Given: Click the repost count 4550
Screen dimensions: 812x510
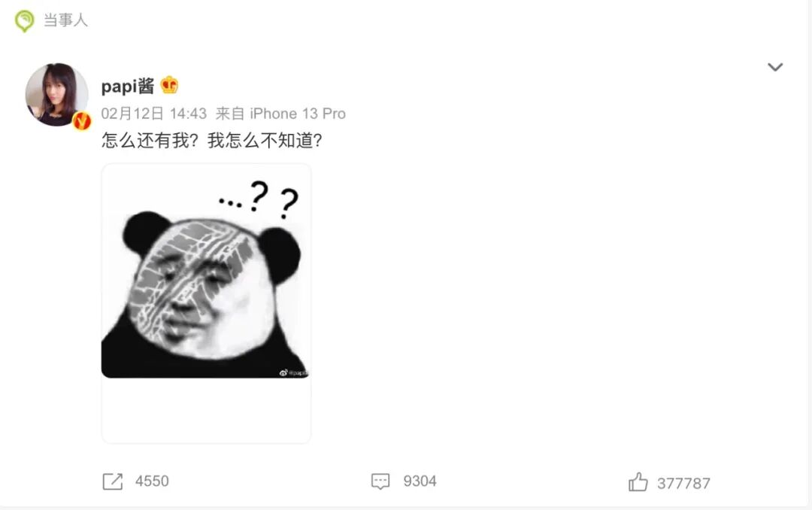Looking at the screenshot, I should tap(152, 481).
